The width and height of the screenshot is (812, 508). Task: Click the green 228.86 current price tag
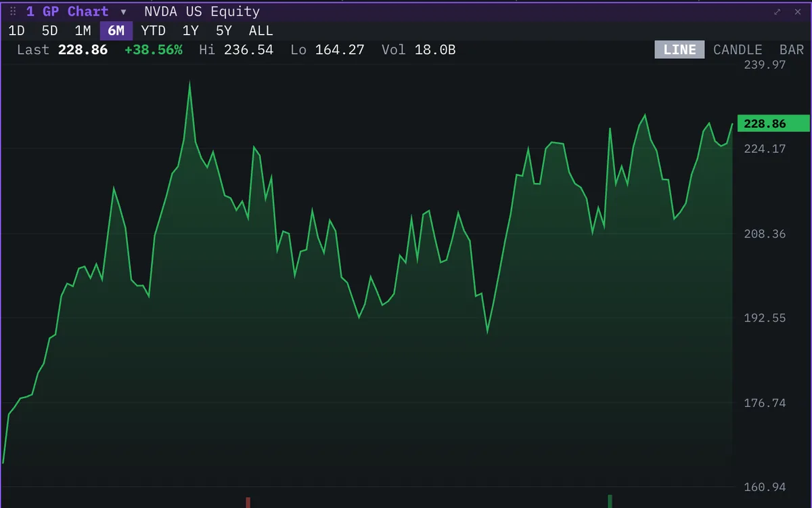coord(773,123)
